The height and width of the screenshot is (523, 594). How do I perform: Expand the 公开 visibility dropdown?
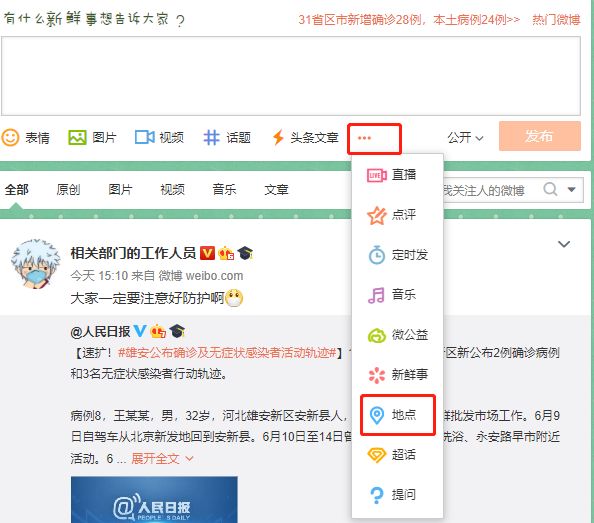tap(465, 138)
